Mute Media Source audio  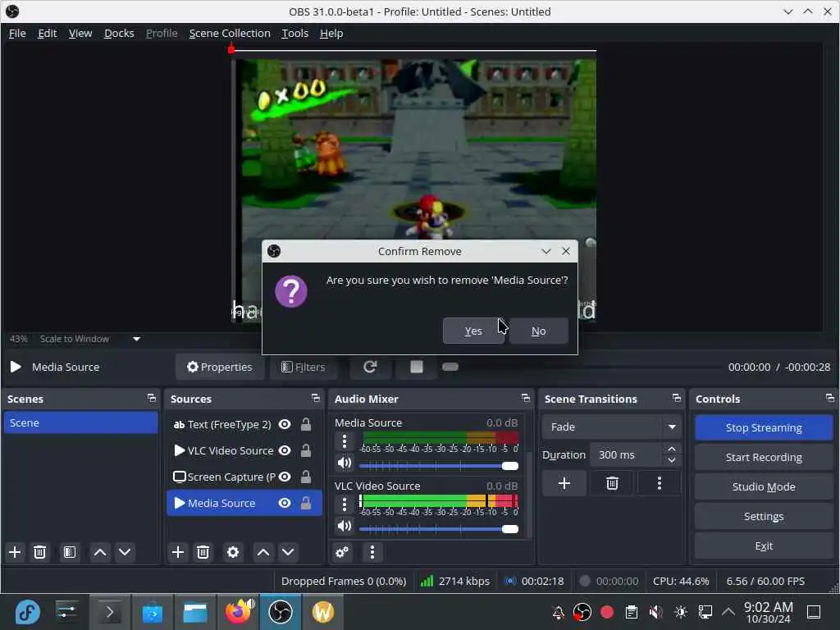click(345, 463)
